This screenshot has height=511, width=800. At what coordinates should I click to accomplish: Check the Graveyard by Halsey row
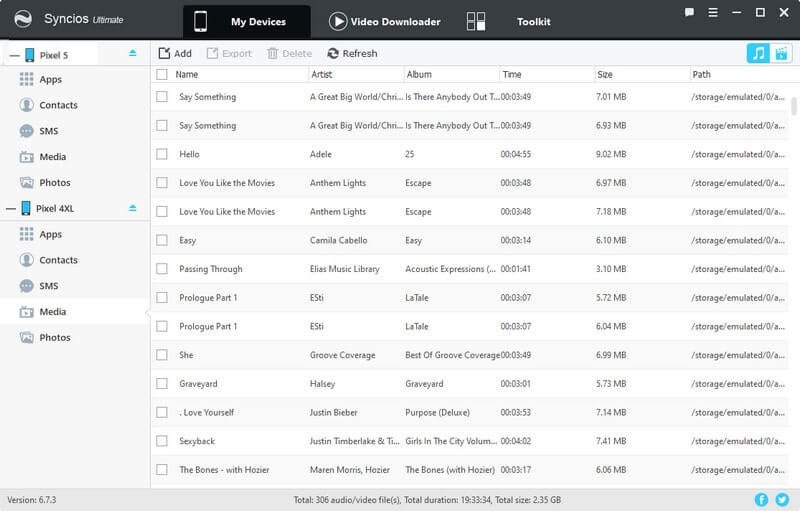(x=162, y=384)
